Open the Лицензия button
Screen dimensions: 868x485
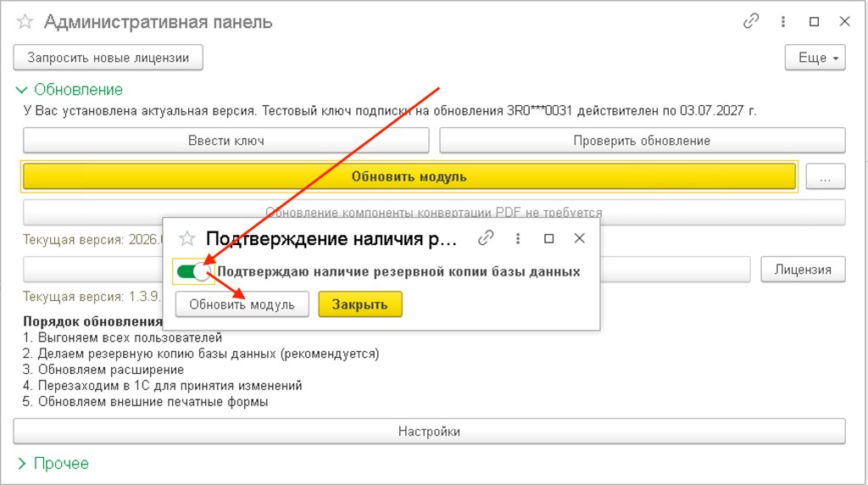(803, 270)
